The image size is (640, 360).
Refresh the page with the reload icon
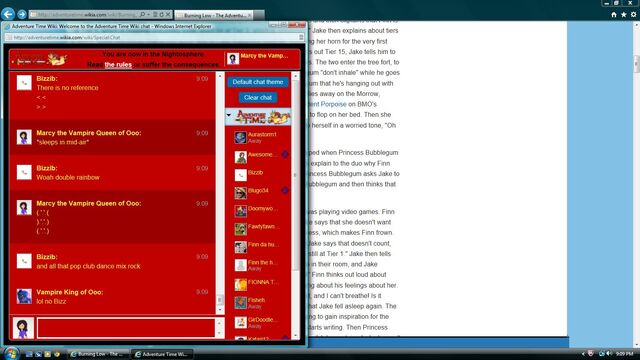162,15
